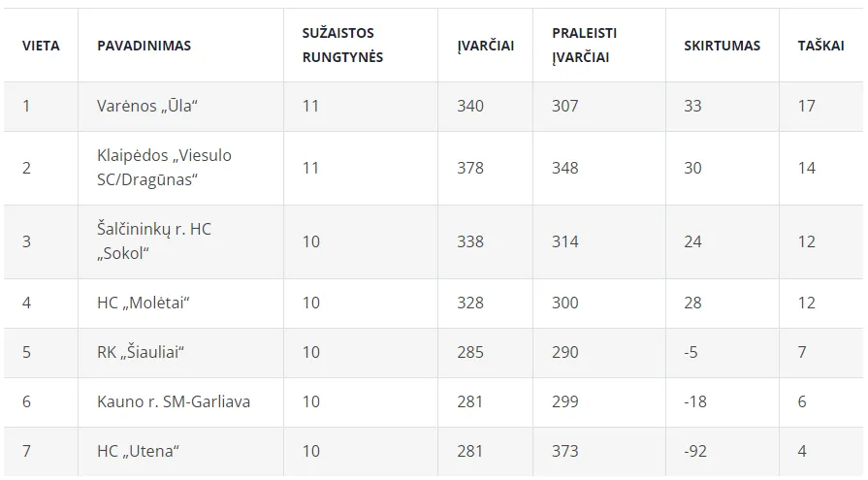Select the Kauno r. SM-Garliava cell
The image size is (868, 480).
click(x=174, y=401)
